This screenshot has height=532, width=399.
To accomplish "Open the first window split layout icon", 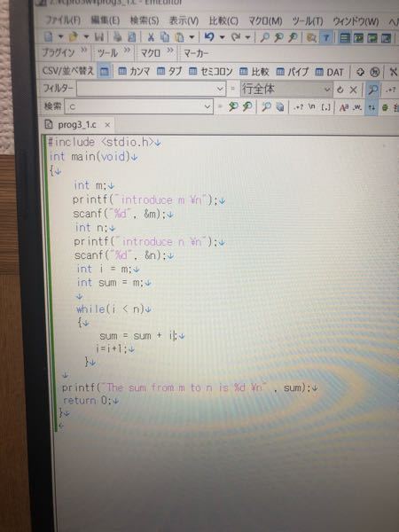I will tap(345, 38).
